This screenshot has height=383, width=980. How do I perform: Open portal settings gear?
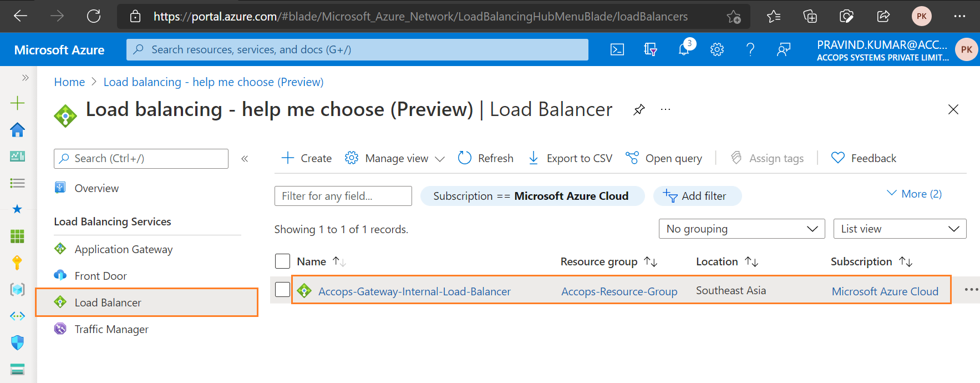click(717, 49)
